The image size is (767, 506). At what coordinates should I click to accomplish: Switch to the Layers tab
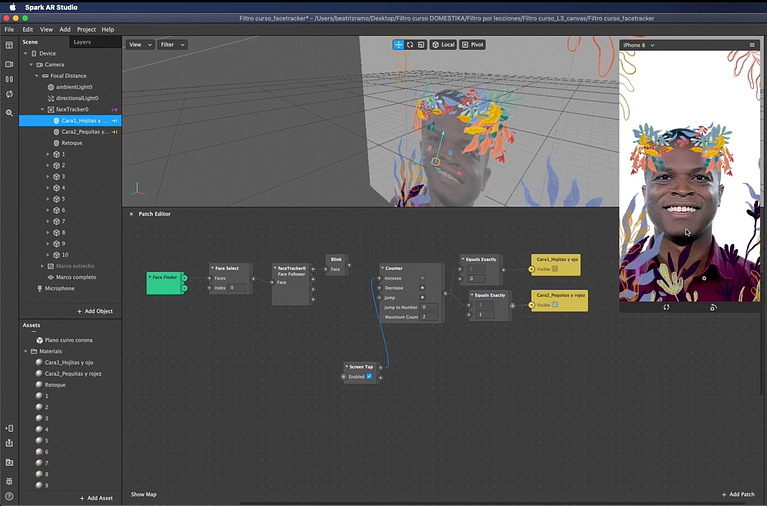pos(82,42)
